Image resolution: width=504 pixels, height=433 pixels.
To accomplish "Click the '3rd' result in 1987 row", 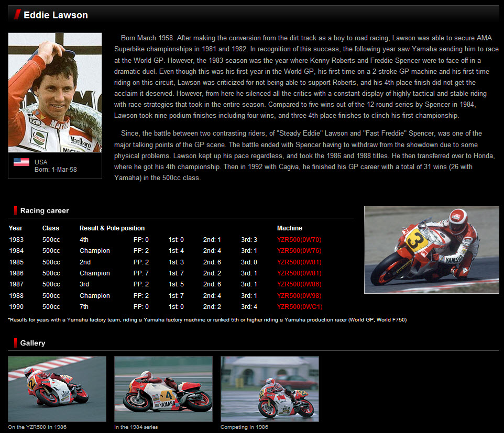I will tap(84, 284).
